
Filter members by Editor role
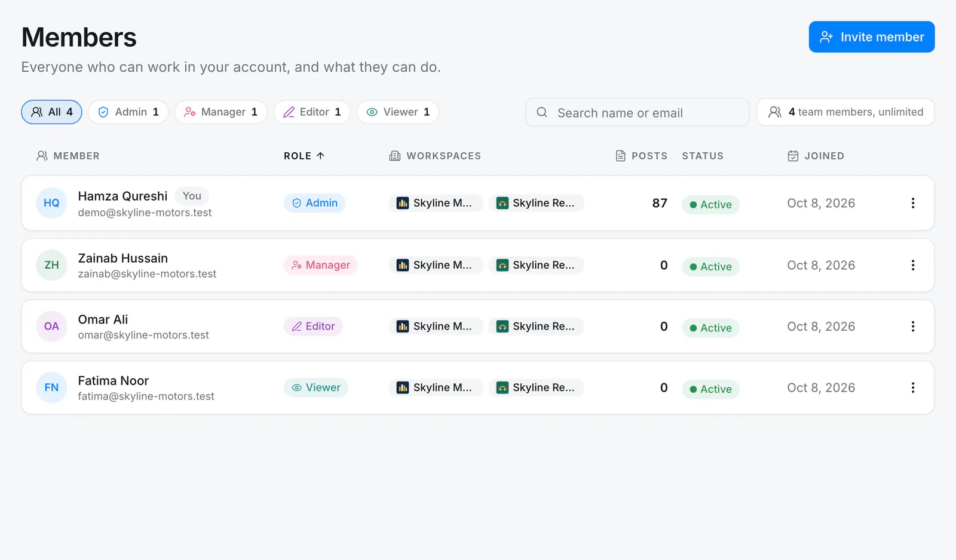[311, 112]
